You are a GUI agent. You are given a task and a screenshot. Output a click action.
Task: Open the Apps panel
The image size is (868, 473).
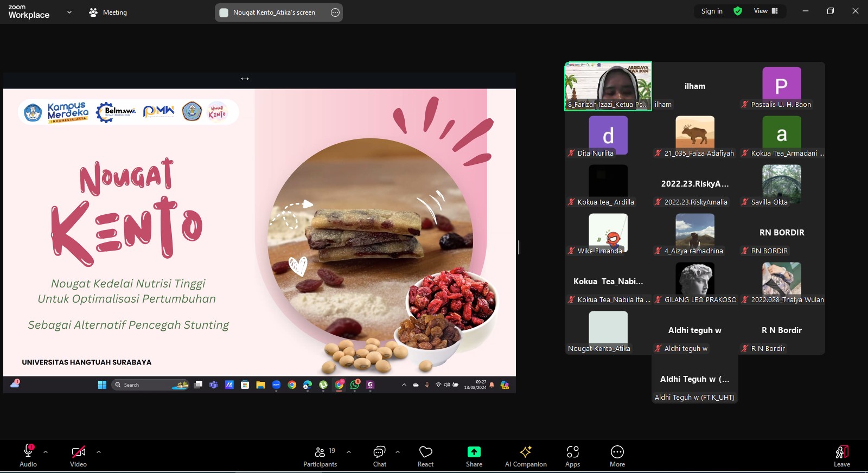click(x=572, y=456)
